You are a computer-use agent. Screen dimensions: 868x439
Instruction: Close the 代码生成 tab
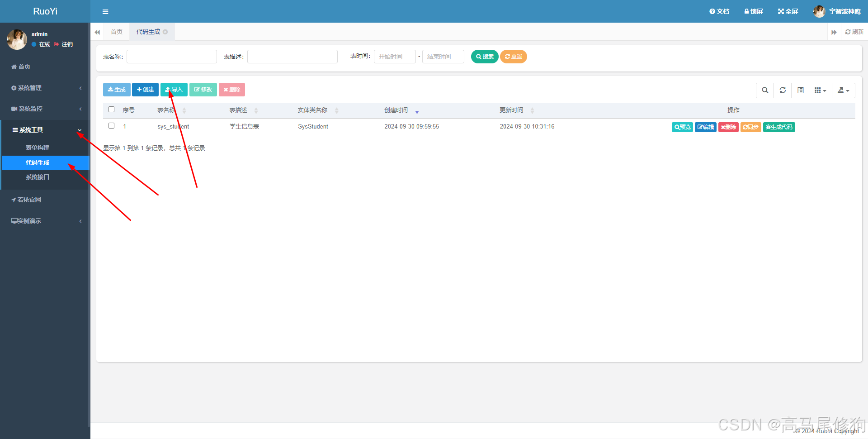pyautogui.click(x=165, y=32)
